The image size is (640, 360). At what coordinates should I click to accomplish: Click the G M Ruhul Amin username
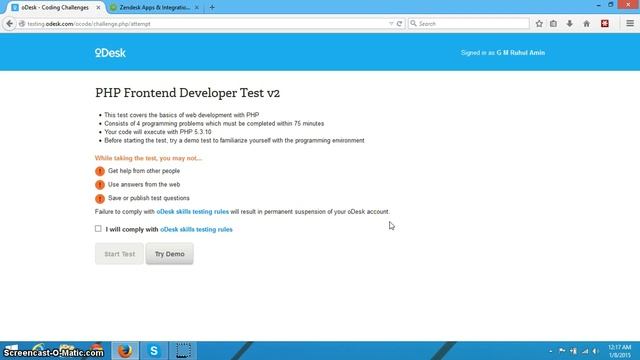coord(520,53)
